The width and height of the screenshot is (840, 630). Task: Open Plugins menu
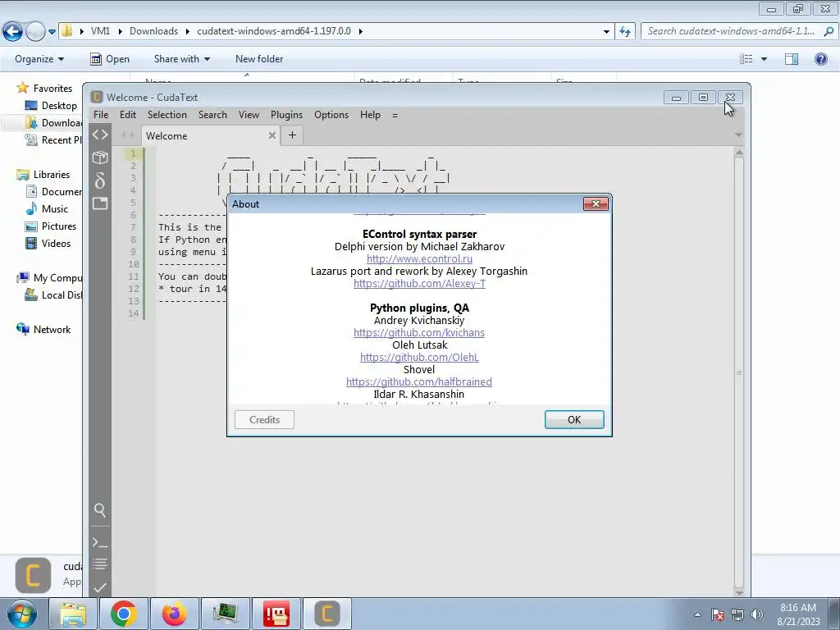point(286,115)
